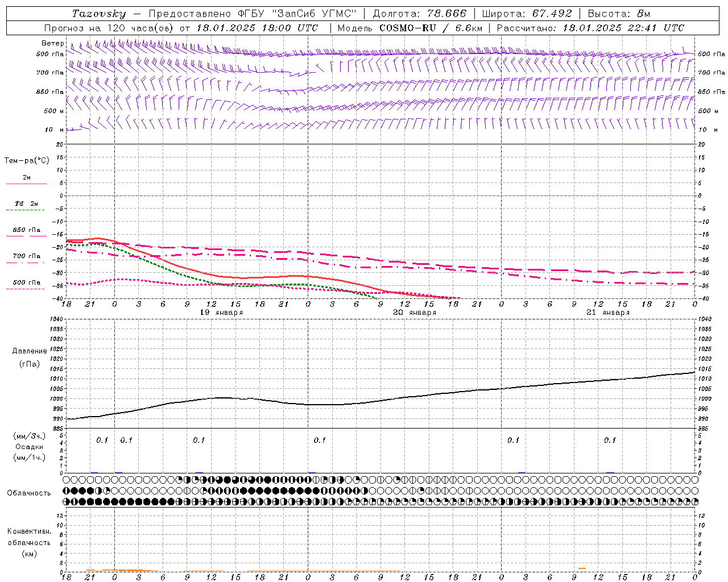Click the 19 января date label
The width and height of the screenshot is (728, 582).
point(221,313)
